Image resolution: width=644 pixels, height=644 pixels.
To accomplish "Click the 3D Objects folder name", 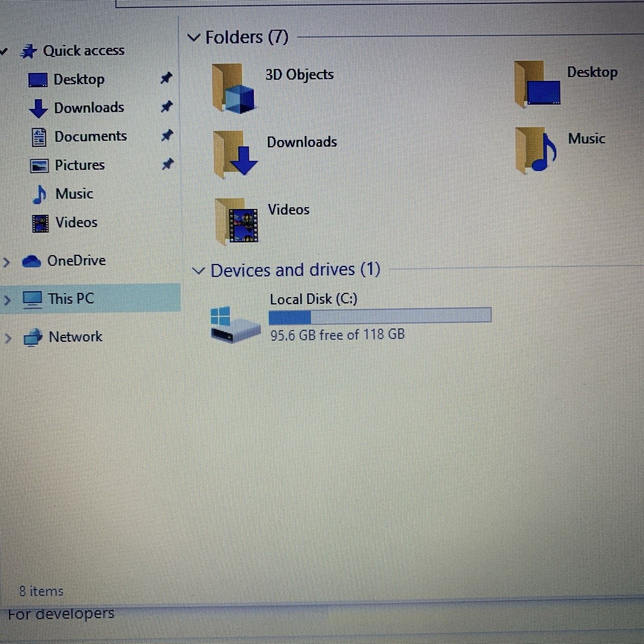I will [x=299, y=74].
